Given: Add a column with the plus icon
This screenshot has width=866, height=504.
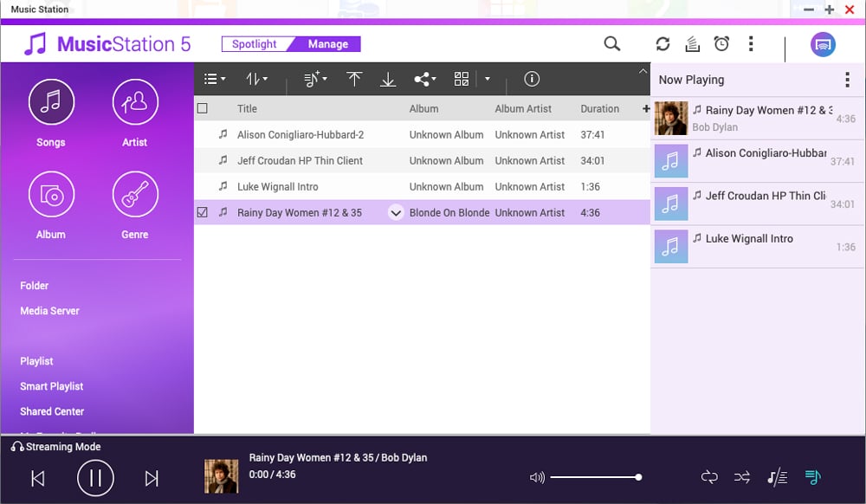Looking at the screenshot, I should [x=646, y=109].
